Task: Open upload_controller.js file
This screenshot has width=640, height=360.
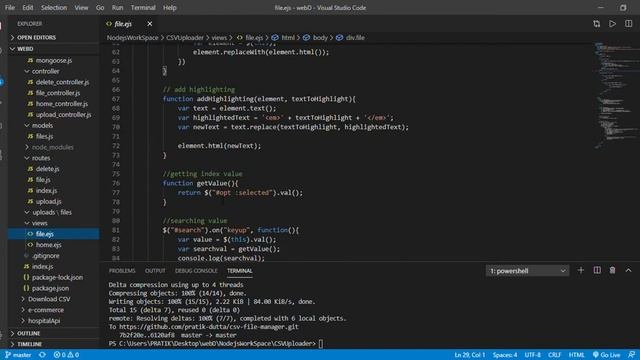Action: click(63, 115)
